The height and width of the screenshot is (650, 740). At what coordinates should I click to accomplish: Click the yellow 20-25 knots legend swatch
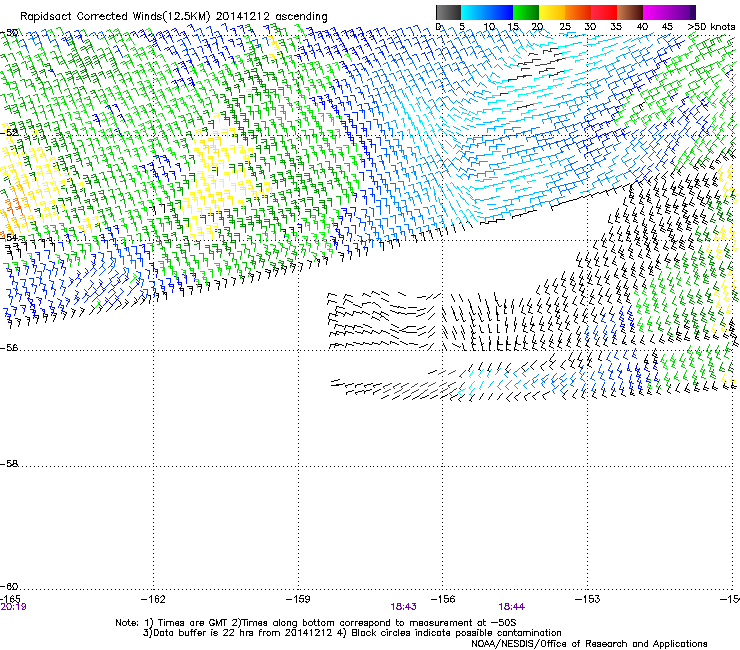click(x=552, y=12)
